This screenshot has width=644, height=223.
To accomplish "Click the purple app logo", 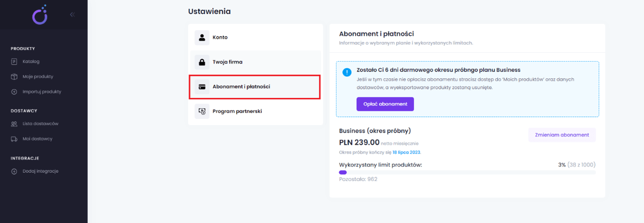I will click(40, 14).
